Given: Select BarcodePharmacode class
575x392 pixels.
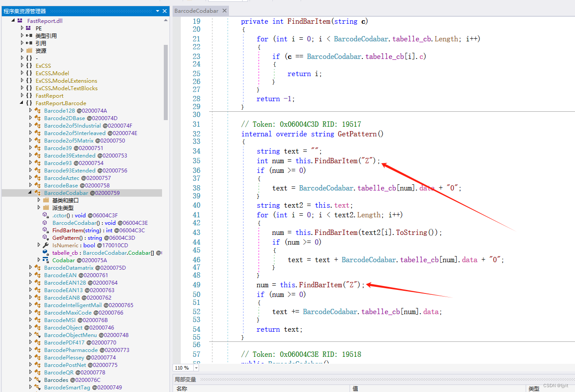Looking at the screenshot, I should (87, 350).
